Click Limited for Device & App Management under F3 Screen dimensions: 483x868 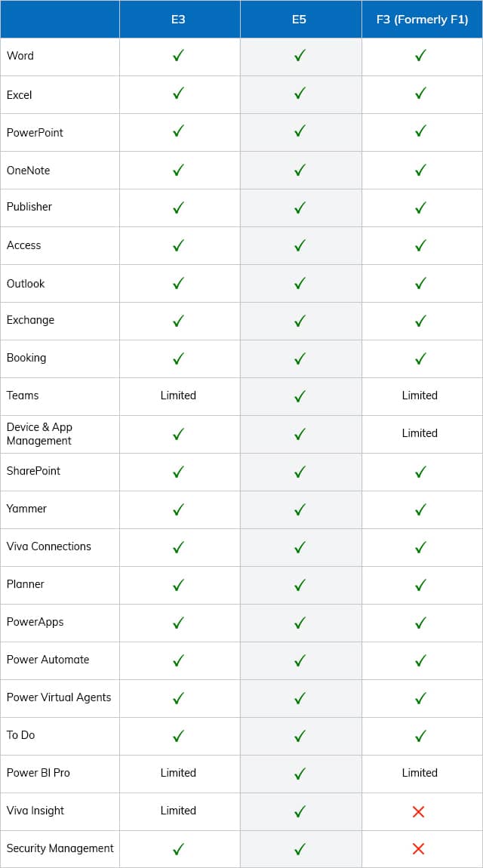pos(420,433)
